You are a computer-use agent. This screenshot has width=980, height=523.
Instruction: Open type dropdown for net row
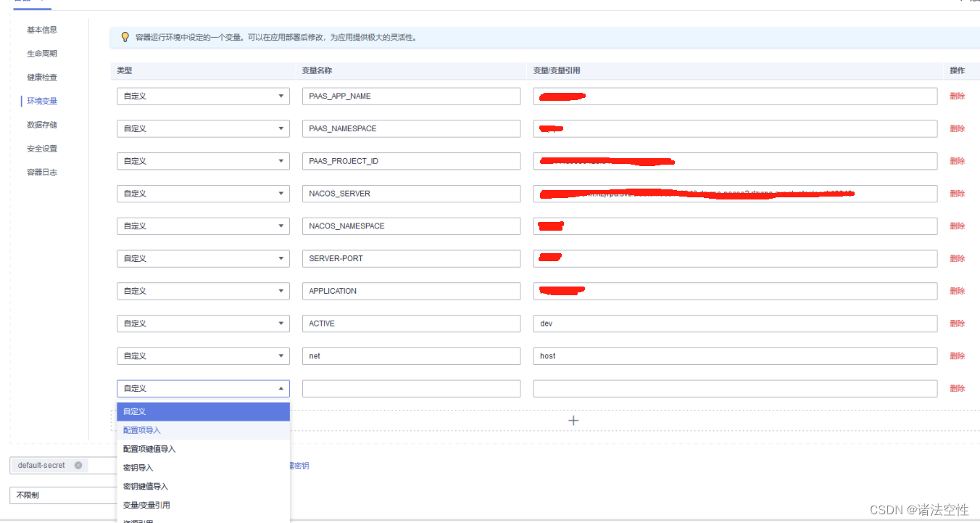point(203,355)
